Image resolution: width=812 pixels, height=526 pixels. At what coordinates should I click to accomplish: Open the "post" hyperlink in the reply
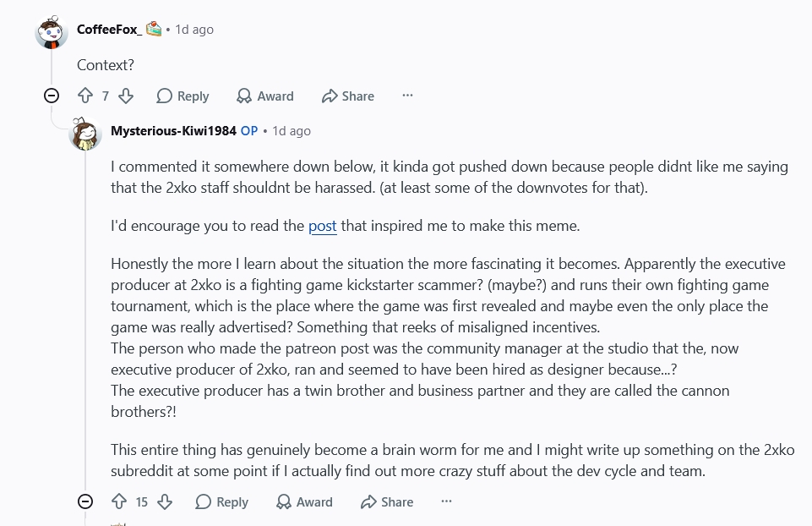(323, 226)
